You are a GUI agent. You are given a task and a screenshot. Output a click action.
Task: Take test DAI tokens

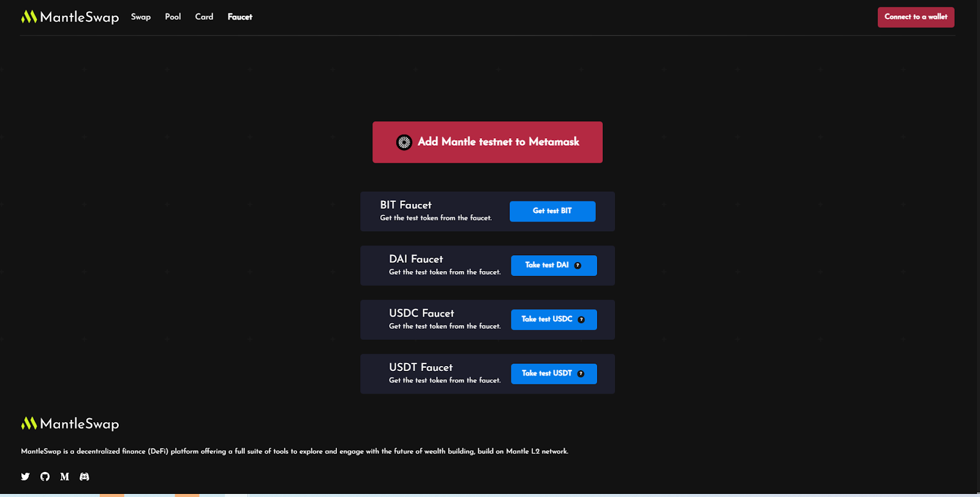tap(554, 266)
